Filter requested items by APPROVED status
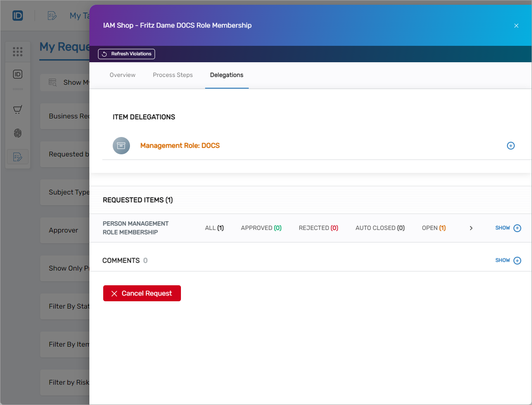Viewport: 532px width, 405px height. [261, 228]
